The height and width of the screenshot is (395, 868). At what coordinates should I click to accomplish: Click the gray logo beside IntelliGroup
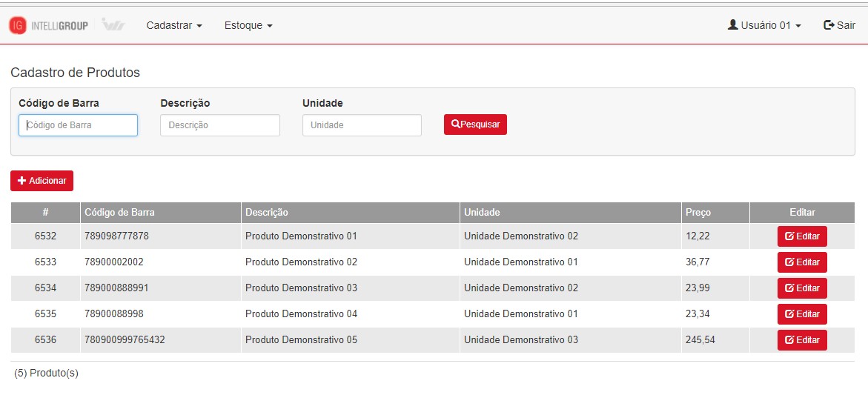[113, 25]
